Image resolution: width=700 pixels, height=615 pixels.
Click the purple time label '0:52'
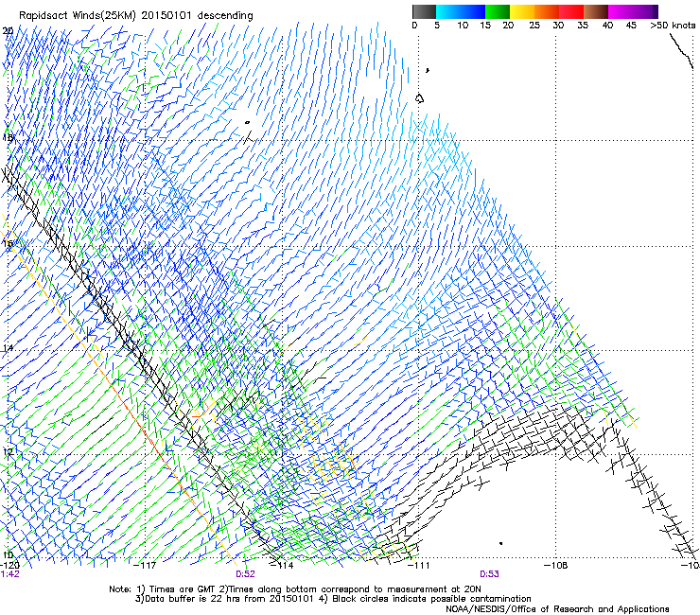(x=245, y=574)
